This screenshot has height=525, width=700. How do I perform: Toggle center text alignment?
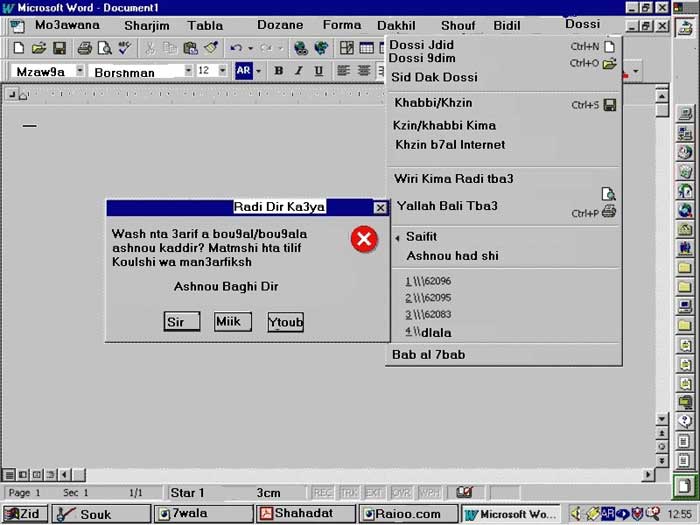(364, 71)
